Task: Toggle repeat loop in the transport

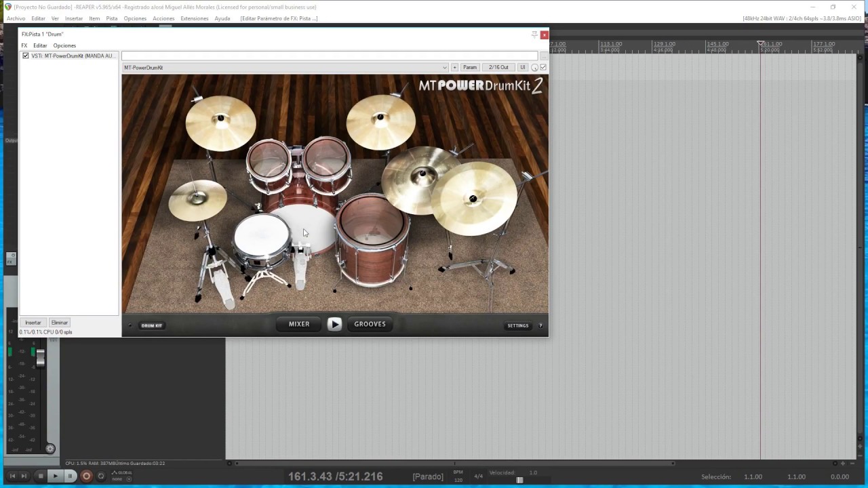Action: click(101, 476)
